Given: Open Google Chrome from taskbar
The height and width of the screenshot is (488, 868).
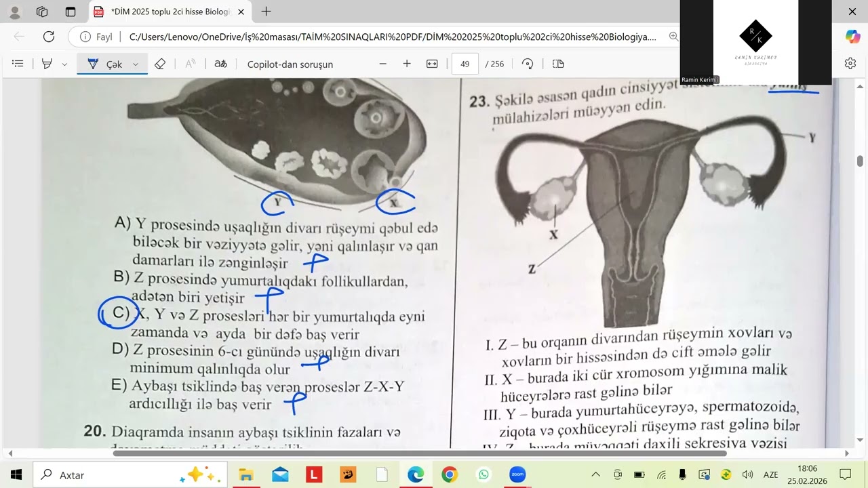Looking at the screenshot, I should click(450, 474).
